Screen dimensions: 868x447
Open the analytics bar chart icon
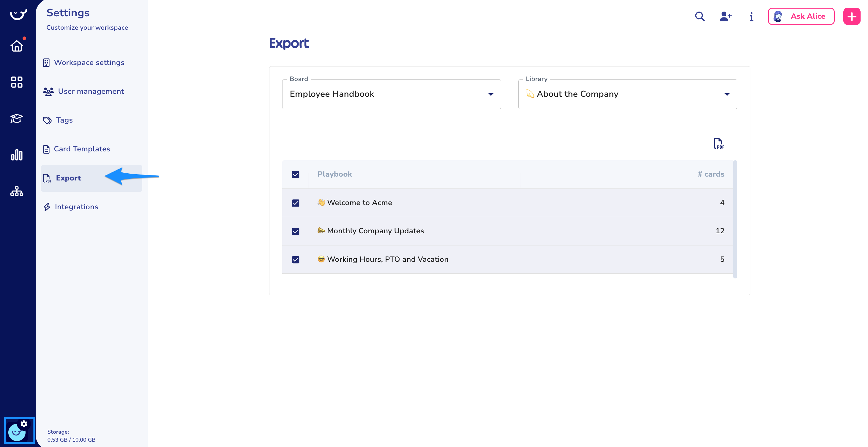tap(17, 155)
